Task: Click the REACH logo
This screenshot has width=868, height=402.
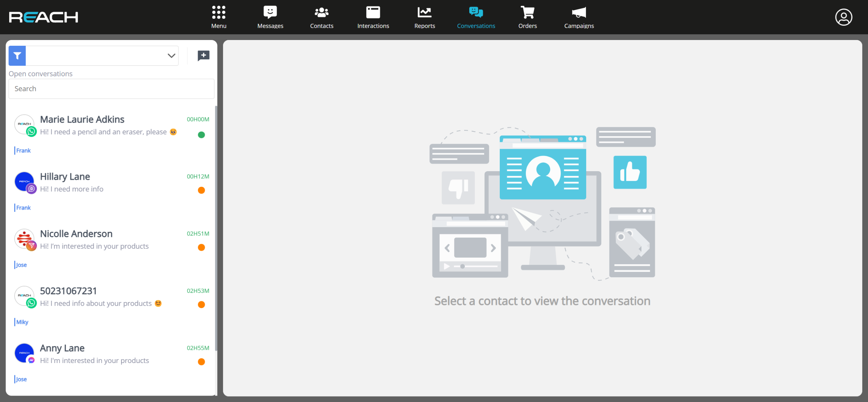Action: 43,17
